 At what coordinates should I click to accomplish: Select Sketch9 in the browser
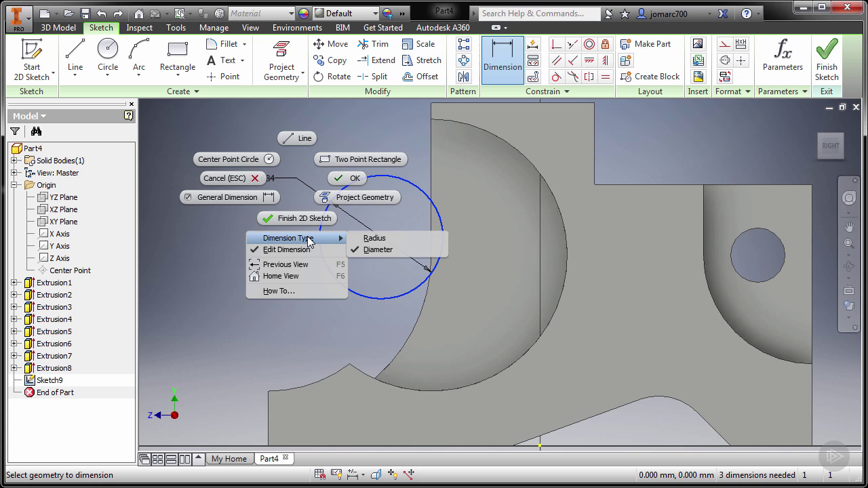click(x=50, y=380)
